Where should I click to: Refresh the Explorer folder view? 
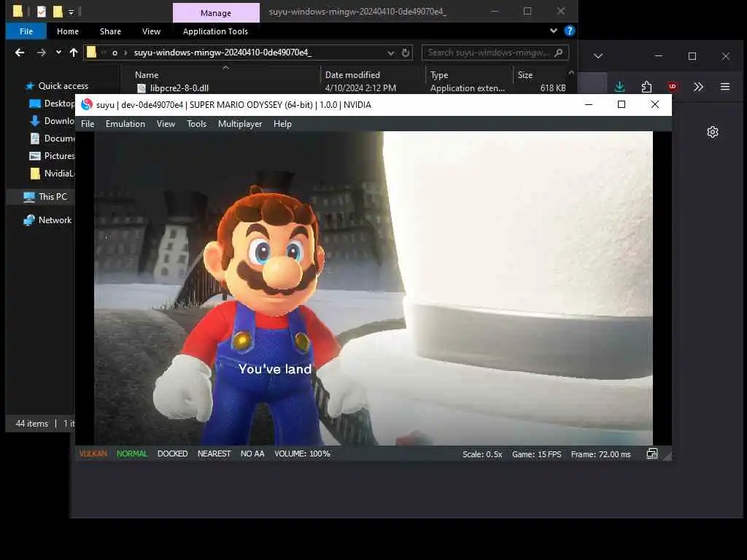(x=406, y=52)
